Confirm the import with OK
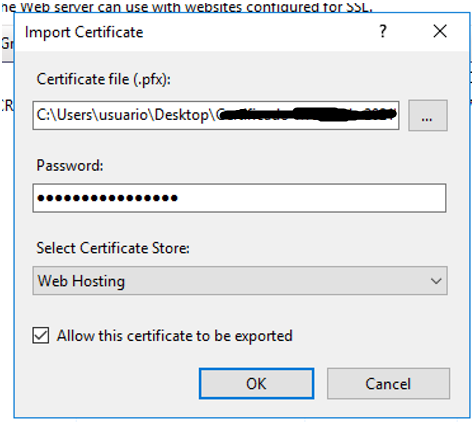Image resolution: width=472 pixels, height=422 pixels. [256, 384]
